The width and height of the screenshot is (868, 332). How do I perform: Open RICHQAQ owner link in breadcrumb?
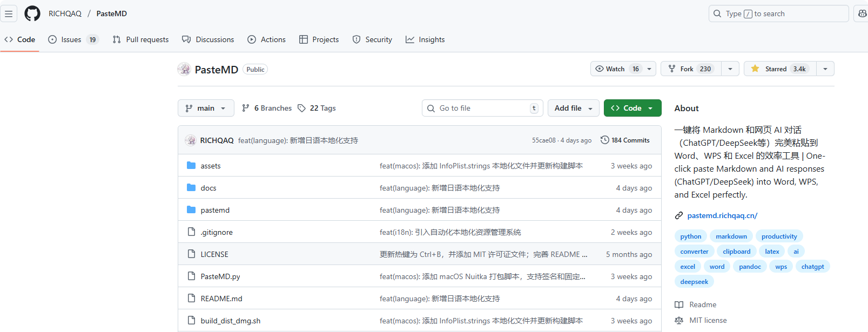tap(65, 13)
